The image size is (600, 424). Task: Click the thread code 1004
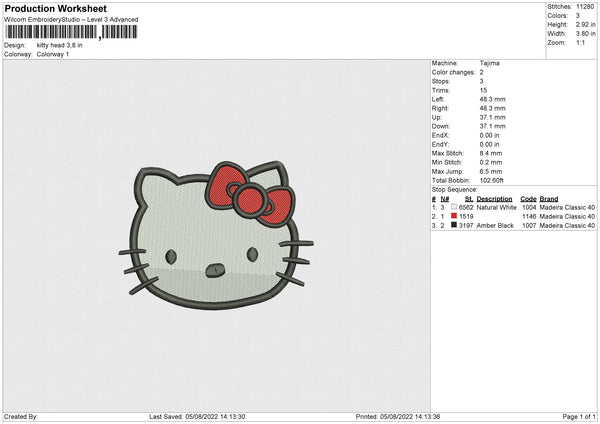coord(529,207)
